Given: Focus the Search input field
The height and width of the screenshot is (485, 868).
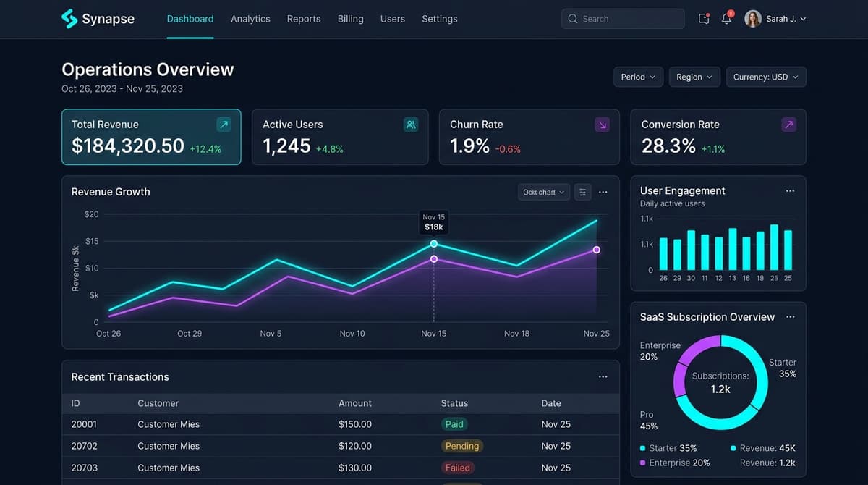Looking at the screenshot, I should (623, 19).
